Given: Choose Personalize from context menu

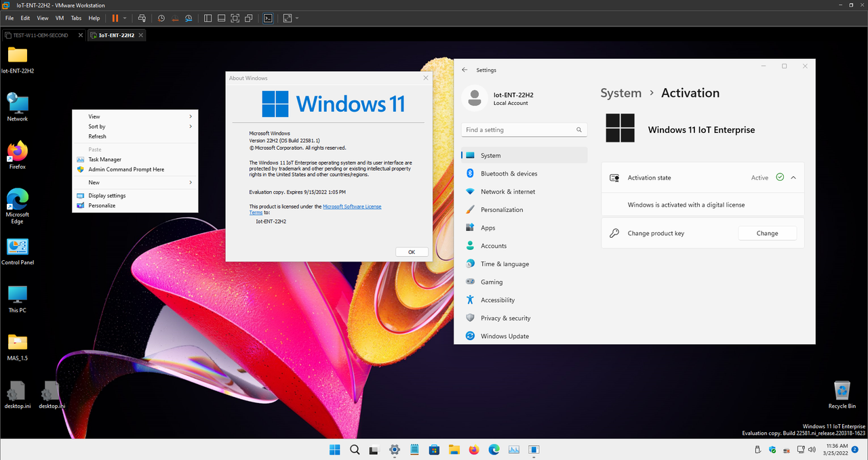Looking at the screenshot, I should (x=135, y=205).
